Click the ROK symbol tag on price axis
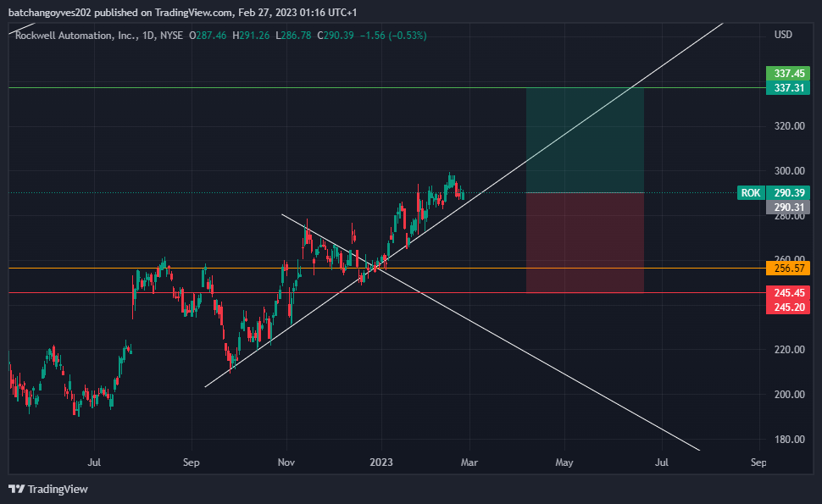The image size is (822, 504). pyautogui.click(x=751, y=193)
